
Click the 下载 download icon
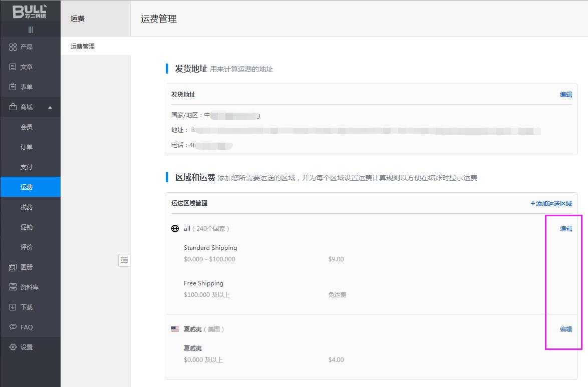pos(13,307)
